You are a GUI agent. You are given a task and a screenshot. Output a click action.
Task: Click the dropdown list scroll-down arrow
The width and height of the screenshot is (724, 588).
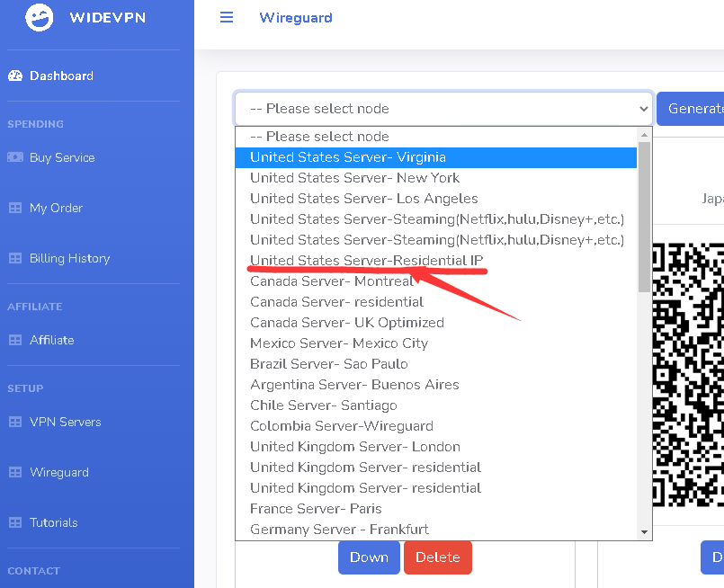pyautogui.click(x=644, y=532)
